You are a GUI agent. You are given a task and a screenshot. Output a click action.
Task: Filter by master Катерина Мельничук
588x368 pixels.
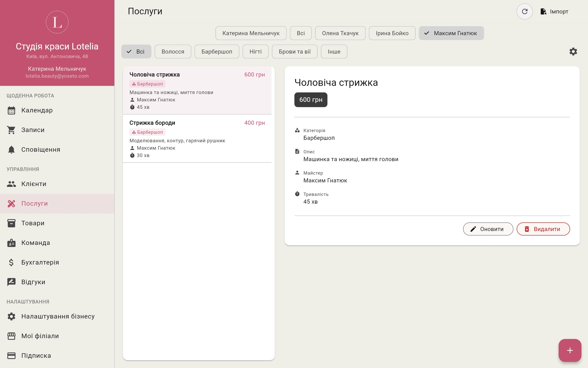coord(251,33)
